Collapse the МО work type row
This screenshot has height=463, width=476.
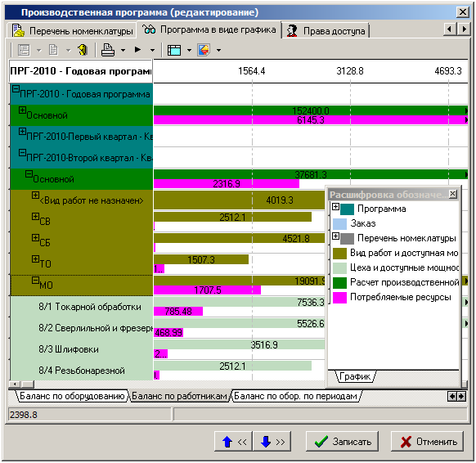[35, 281]
